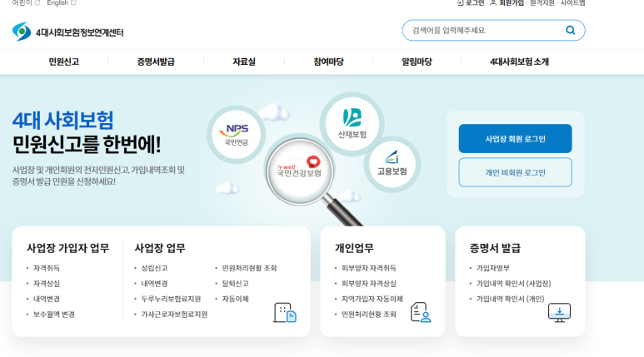Open the 고용보험 circle icon
The width and height of the screenshot is (644, 357).
coord(392,164)
